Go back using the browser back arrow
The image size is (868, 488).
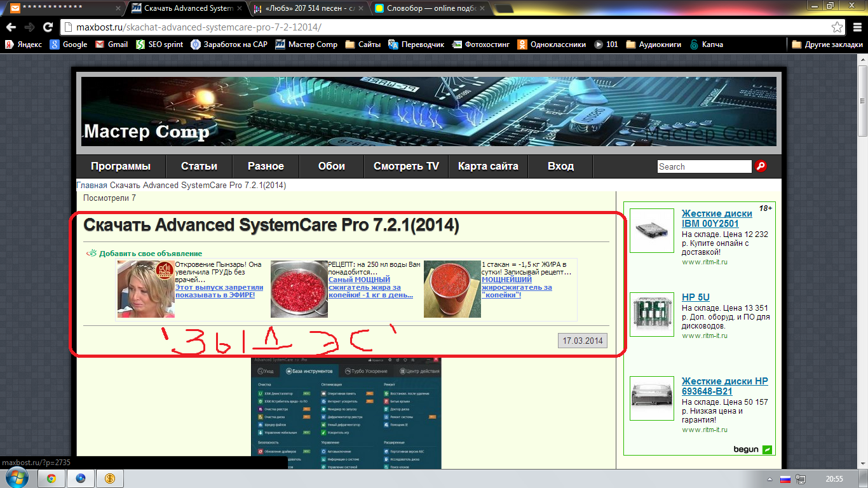(11, 28)
